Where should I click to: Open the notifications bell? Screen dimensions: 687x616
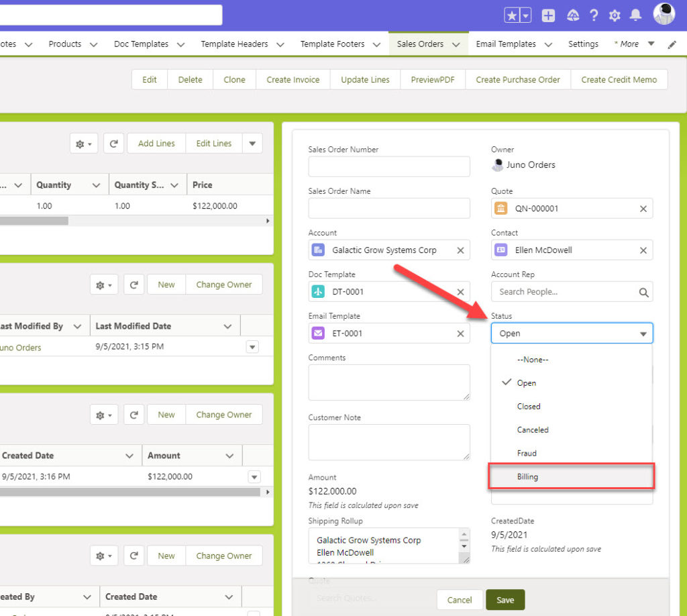coord(635,15)
